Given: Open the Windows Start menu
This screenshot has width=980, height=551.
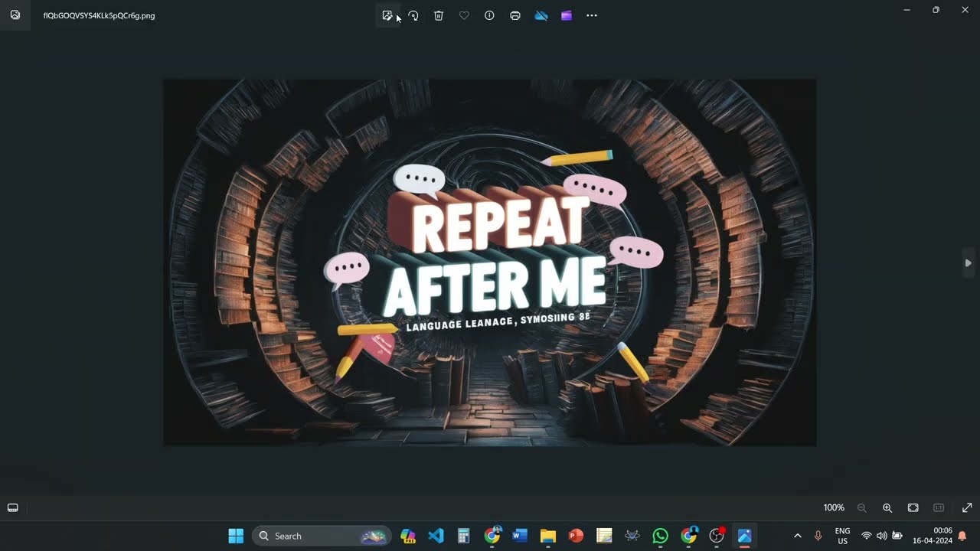Looking at the screenshot, I should coord(236,536).
